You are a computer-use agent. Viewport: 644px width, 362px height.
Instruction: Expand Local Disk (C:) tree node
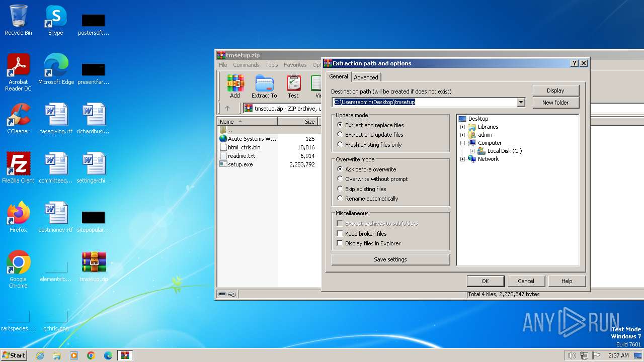click(472, 151)
